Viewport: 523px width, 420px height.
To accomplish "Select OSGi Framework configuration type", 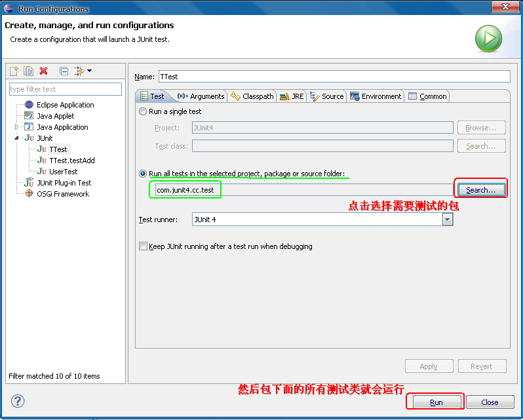I will tap(62, 194).
